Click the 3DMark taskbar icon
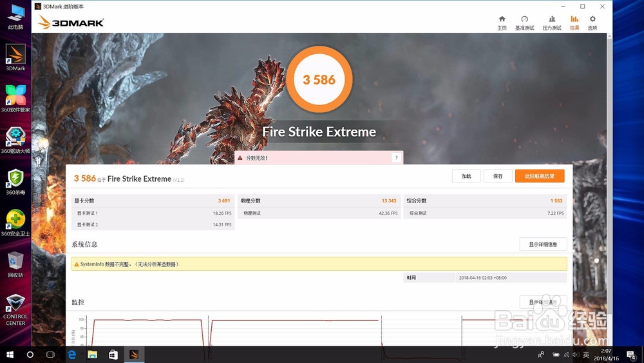 click(134, 355)
